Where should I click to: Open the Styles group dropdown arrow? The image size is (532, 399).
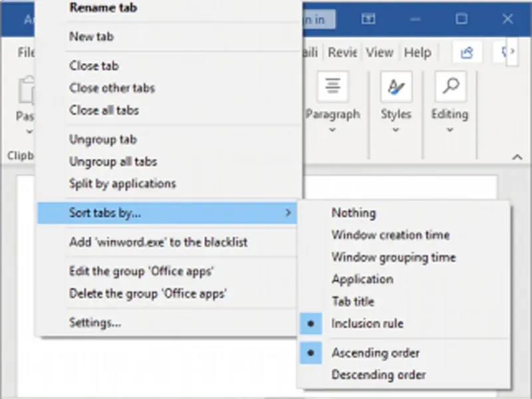tap(396, 130)
